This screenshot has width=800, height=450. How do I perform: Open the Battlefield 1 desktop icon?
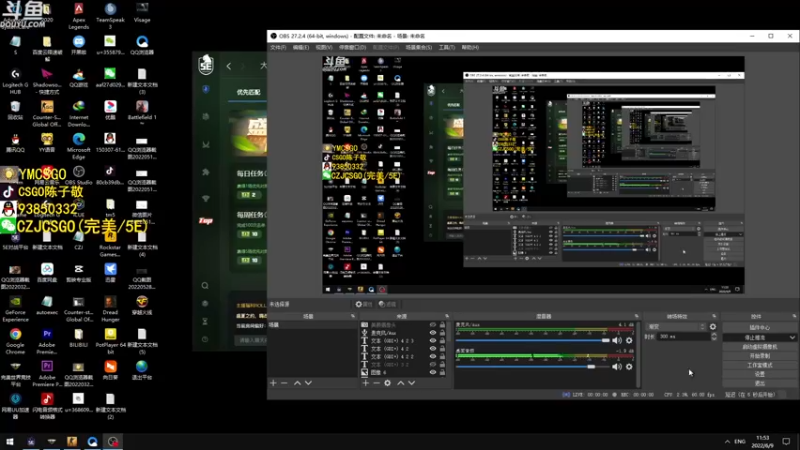142,113
